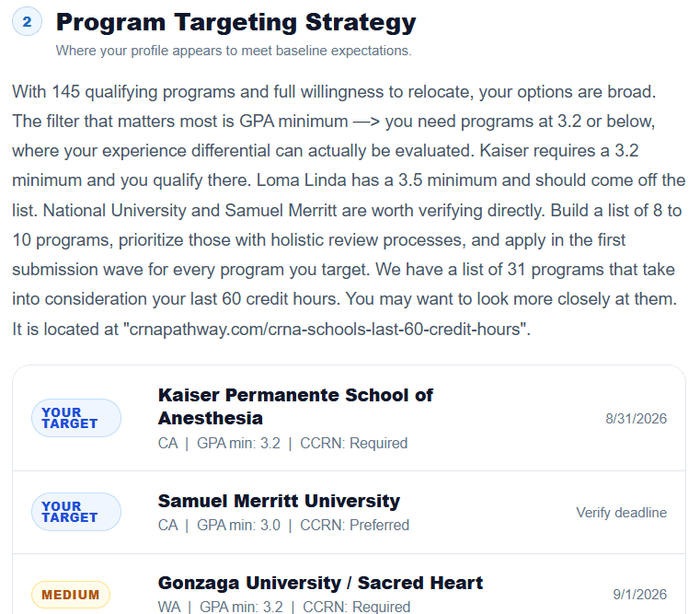Click the MEDIUM badge for Gonzaga
This screenshot has width=700, height=614.
point(71,595)
